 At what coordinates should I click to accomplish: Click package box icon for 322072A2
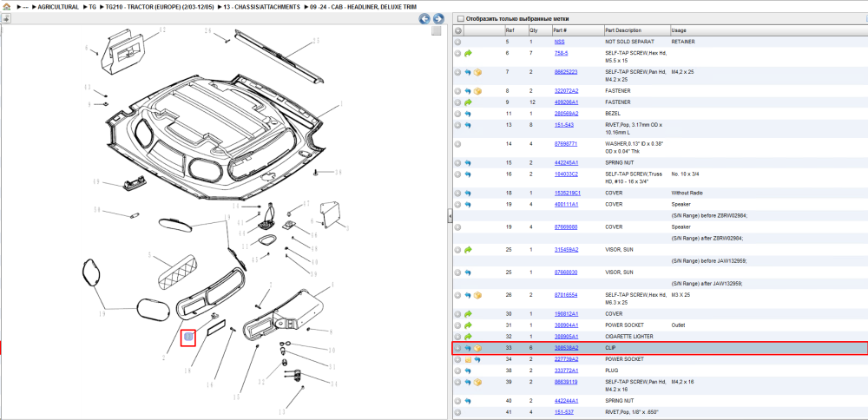[x=477, y=91]
